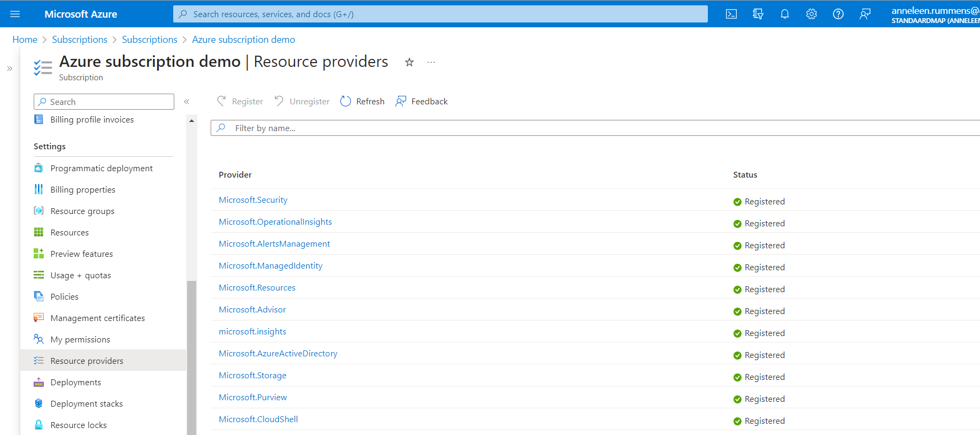Screen dimensions: 980x435
Task: Open first Subscriptions breadcrumb link
Action: click(80, 40)
